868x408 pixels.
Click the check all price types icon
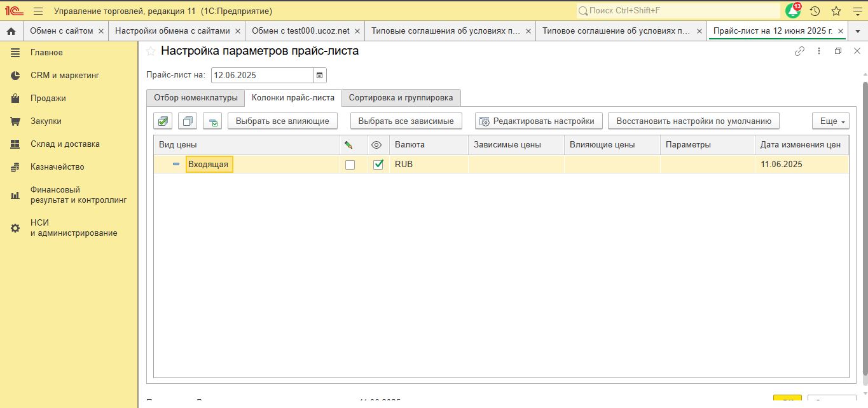tap(164, 121)
